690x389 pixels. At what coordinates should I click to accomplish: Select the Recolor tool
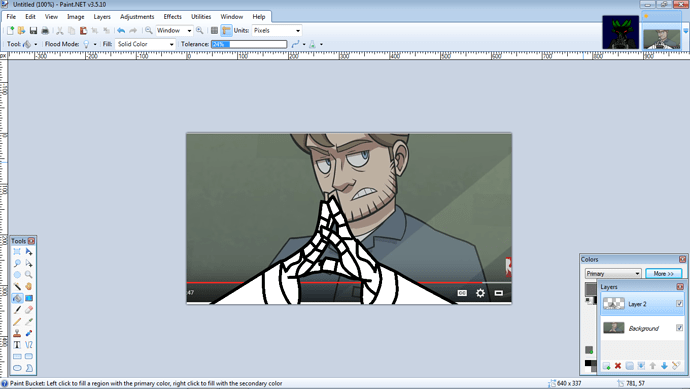[29, 333]
